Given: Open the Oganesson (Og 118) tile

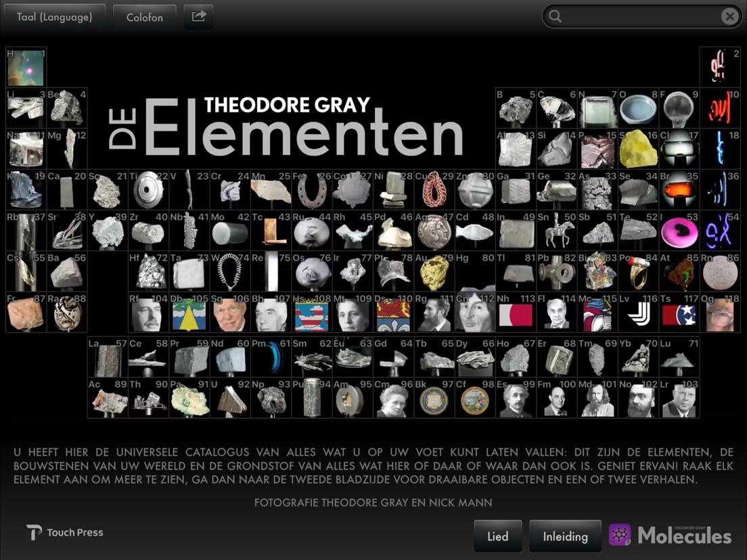Looking at the screenshot, I should [x=720, y=312].
